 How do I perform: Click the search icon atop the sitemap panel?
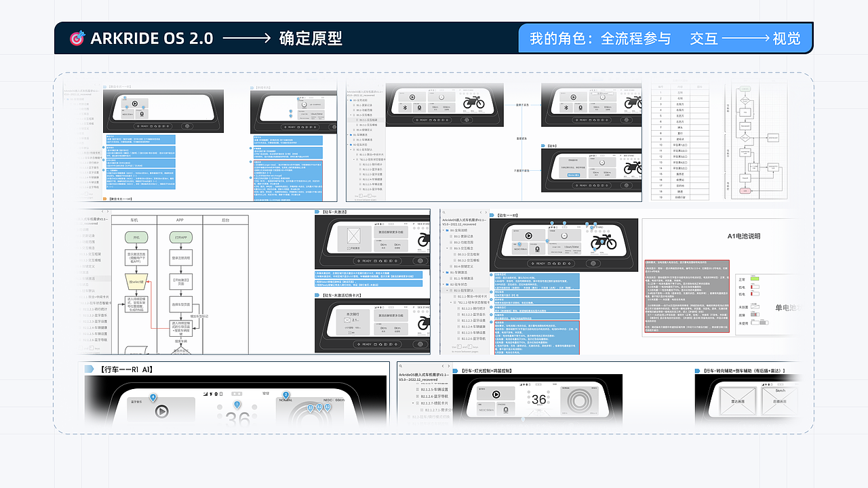[x=444, y=213]
